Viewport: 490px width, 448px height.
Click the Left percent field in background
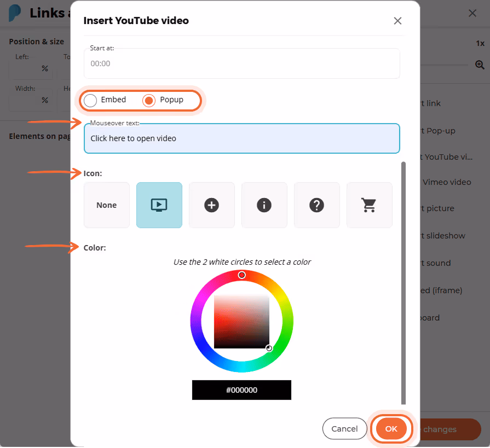pyautogui.click(x=31, y=69)
